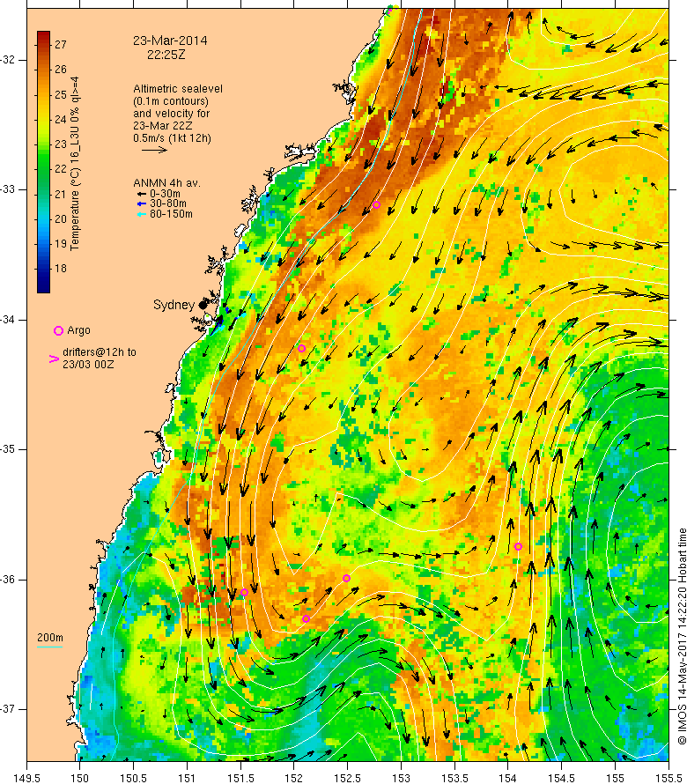
Task: Select Argo float marker near 34.2°S 152.1°E
Action: (x=301, y=349)
